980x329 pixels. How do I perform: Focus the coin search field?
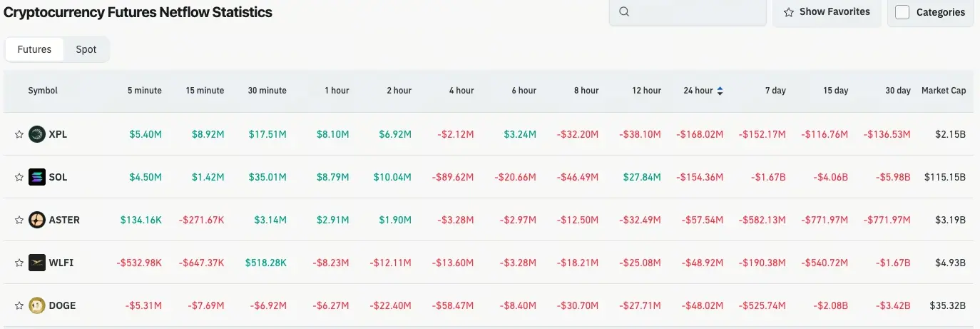688,12
